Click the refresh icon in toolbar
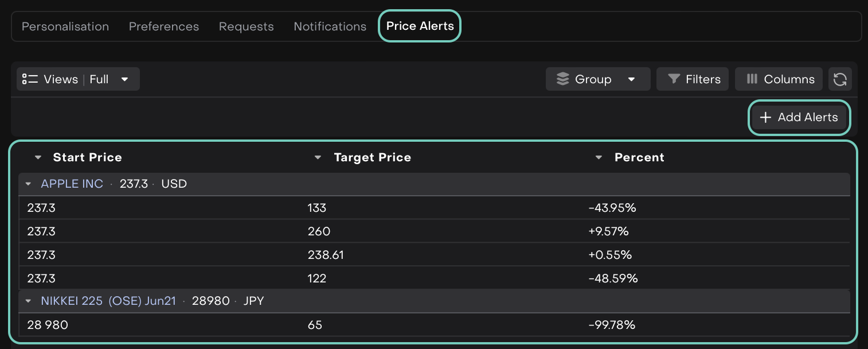 840,79
